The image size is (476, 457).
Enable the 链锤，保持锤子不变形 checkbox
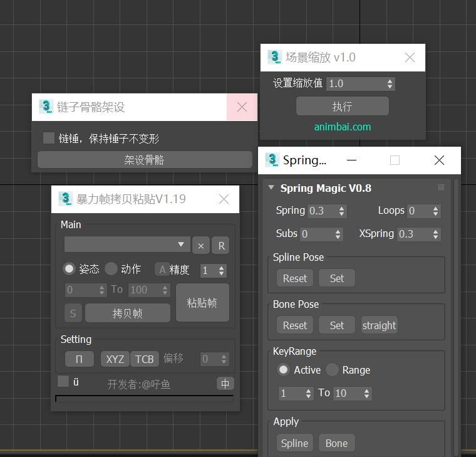[x=49, y=138]
